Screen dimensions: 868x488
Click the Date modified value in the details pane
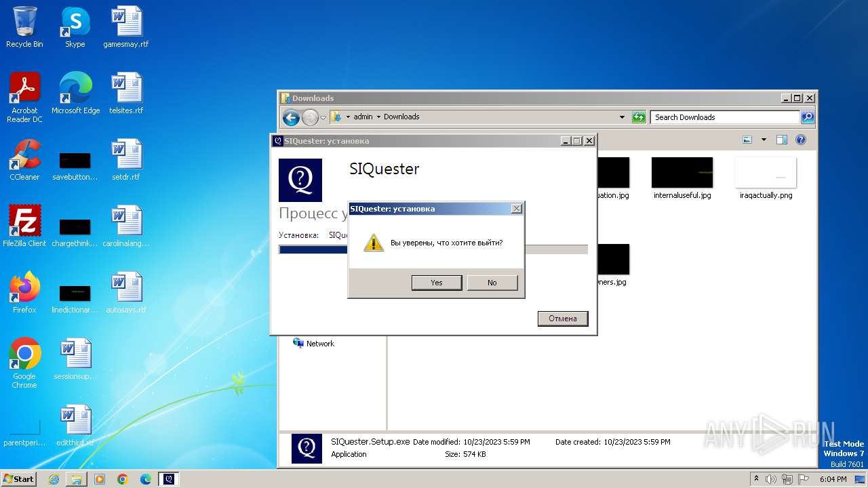coord(496,442)
